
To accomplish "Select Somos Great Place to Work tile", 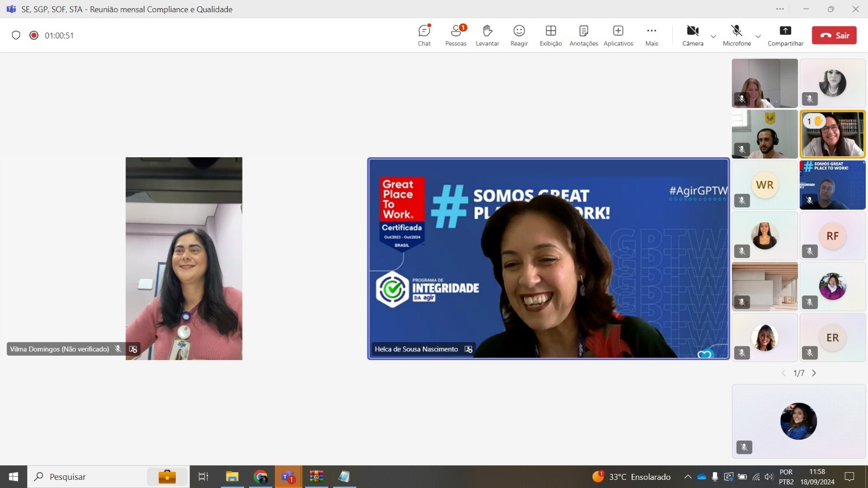I will 833,185.
